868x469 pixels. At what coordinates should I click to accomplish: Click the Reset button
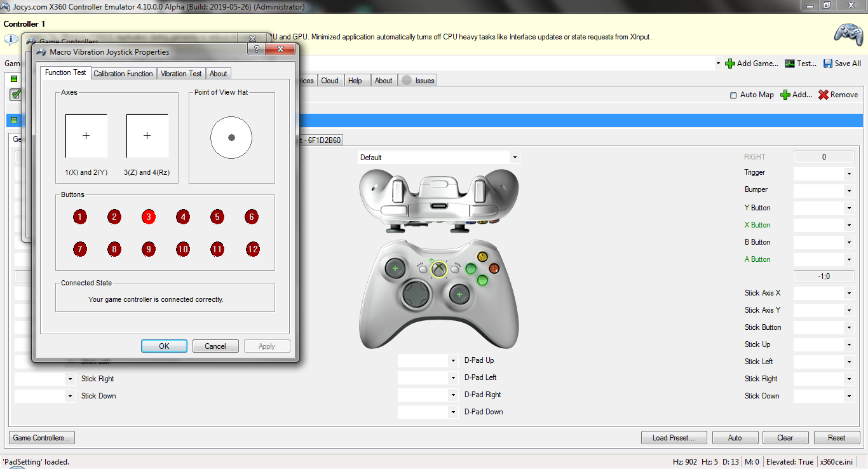pyautogui.click(x=837, y=438)
